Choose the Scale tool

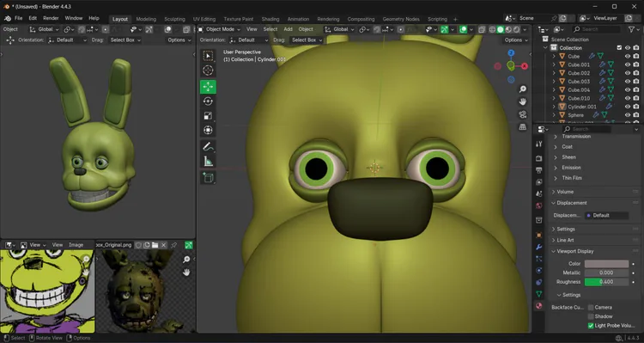pyautogui.click(x=209, y=115)
